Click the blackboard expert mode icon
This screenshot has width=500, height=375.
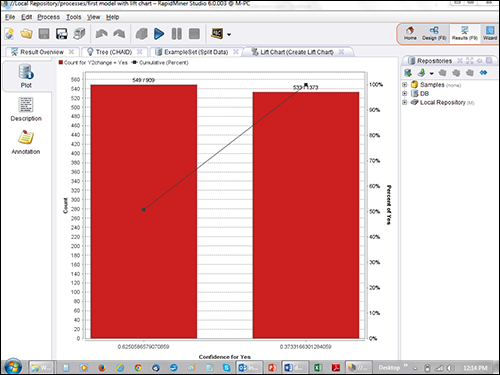(x=217, y=34)
